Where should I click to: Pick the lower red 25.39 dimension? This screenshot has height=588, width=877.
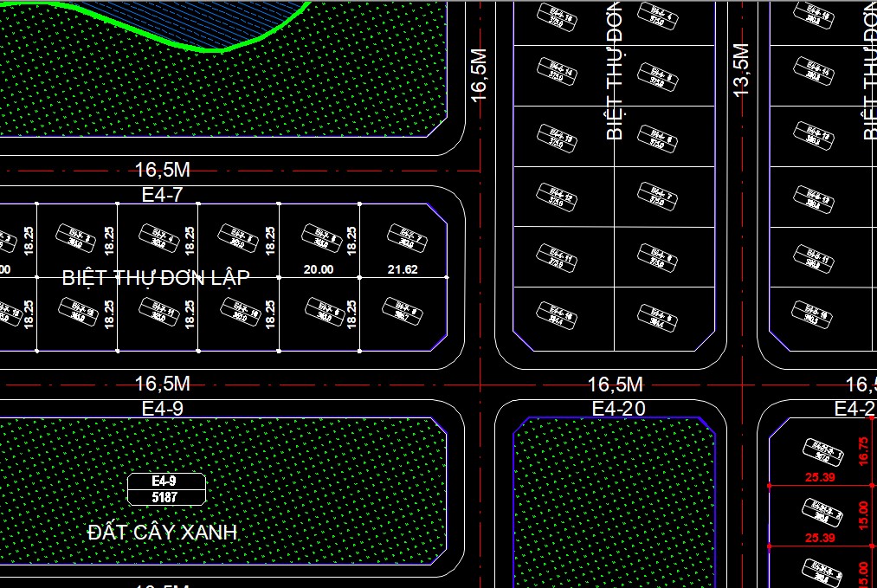pyautogui.click(x=820, y=539)
